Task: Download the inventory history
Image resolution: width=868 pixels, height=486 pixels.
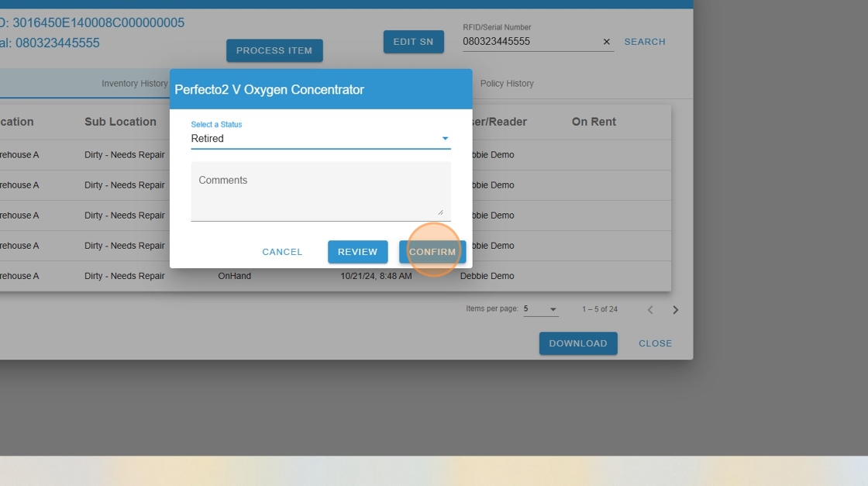Action: (x=578, y=343)
